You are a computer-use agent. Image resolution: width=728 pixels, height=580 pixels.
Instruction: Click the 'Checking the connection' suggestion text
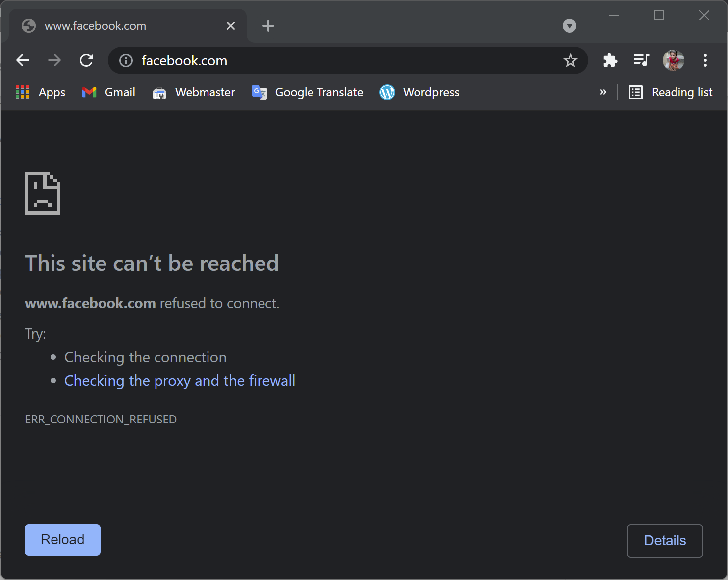(146, 357)
